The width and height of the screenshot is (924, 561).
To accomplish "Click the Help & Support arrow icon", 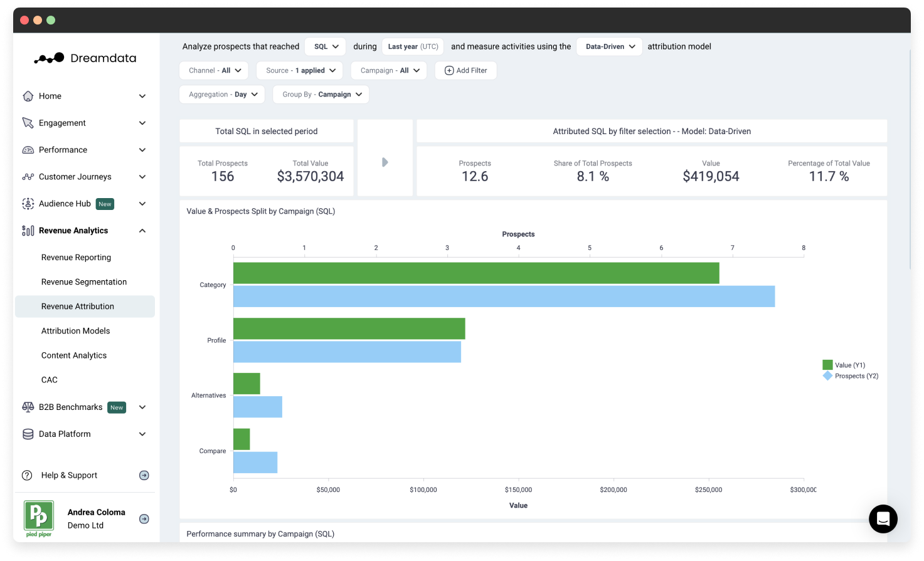I will click(x=144, y=475).
